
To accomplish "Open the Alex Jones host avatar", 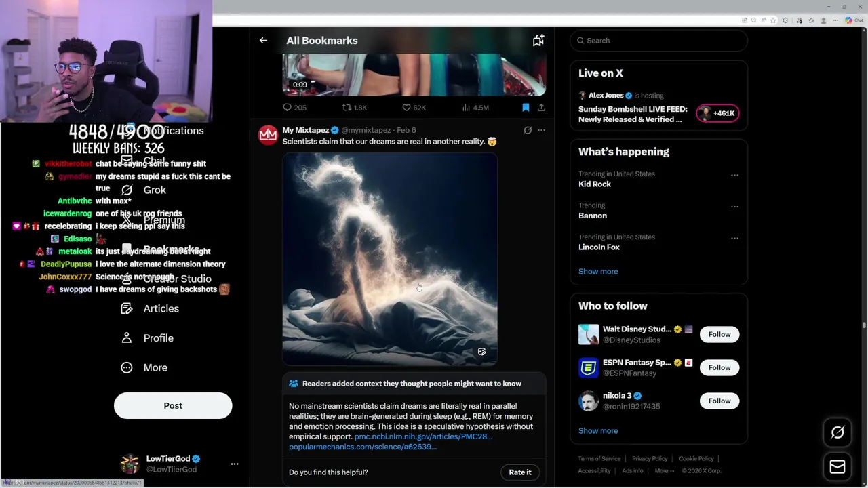I will (583, 96).
